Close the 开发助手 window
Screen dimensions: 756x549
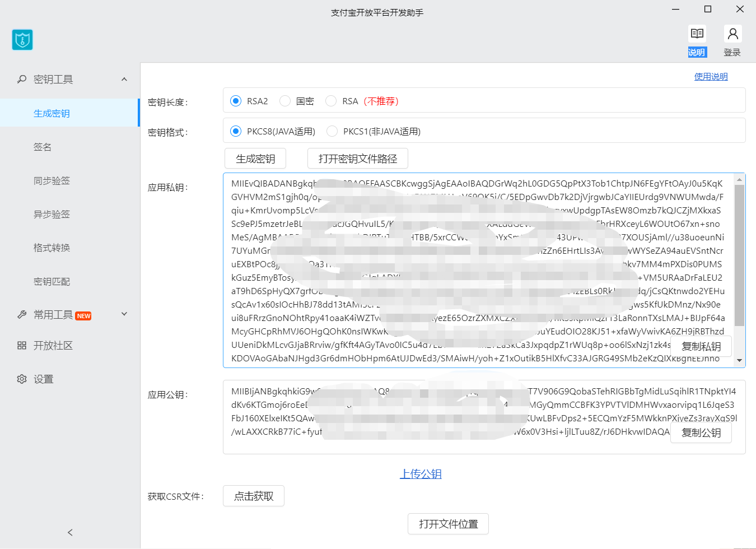(740, 9)
